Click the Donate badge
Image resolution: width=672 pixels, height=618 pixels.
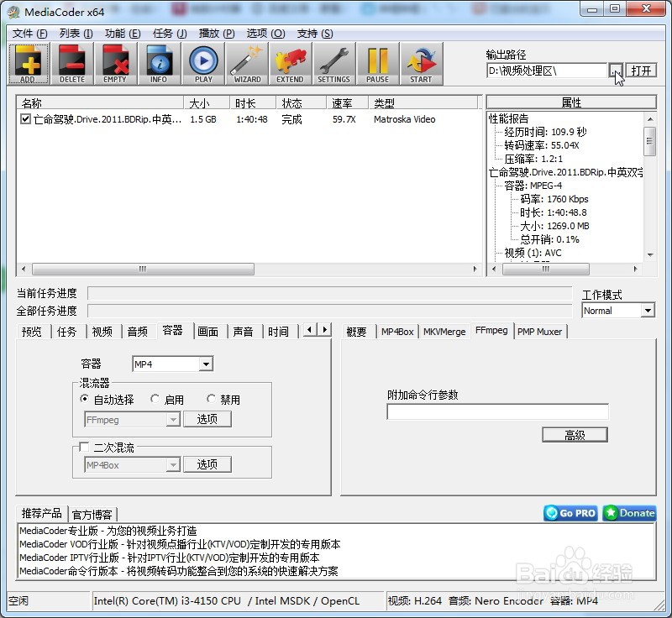tap(629, 513)
